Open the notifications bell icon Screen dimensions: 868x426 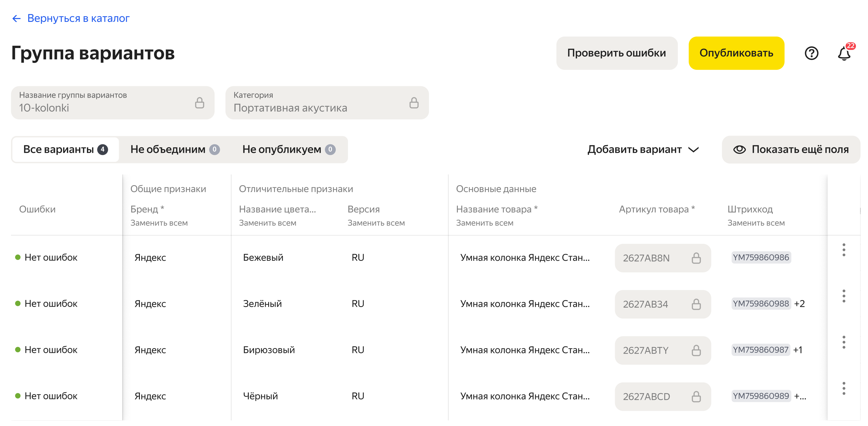pyautogui.click(x=844, y=53)
